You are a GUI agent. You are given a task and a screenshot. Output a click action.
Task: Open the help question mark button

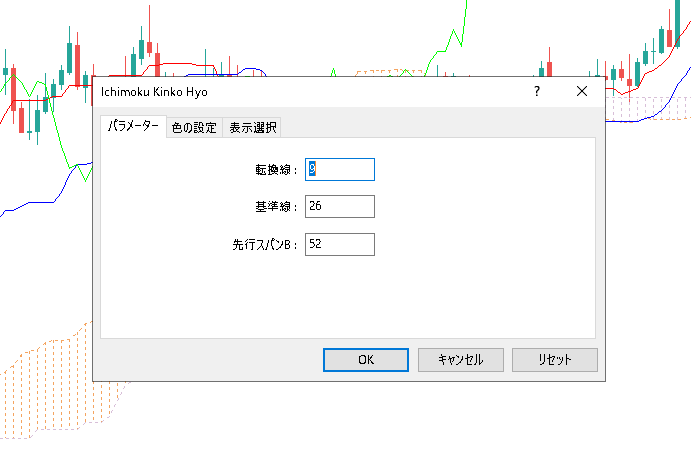point(536,91)
